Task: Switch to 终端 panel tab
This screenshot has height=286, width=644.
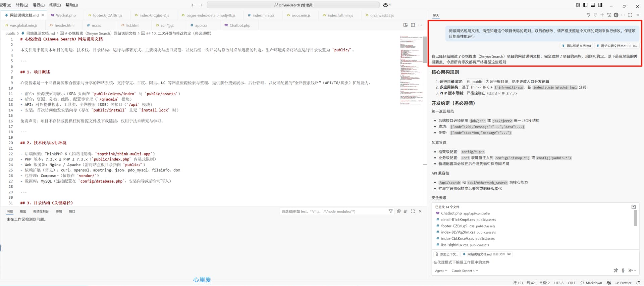Action: pyautogui.click(x=59, y=211)
